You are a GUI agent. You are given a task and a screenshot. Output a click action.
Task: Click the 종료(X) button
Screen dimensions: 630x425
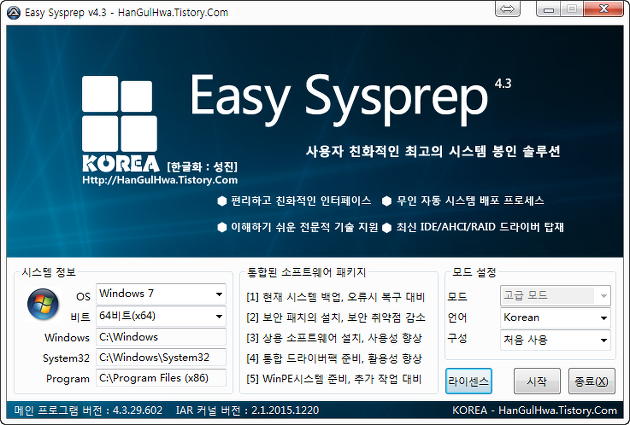(x=591, y=381)
